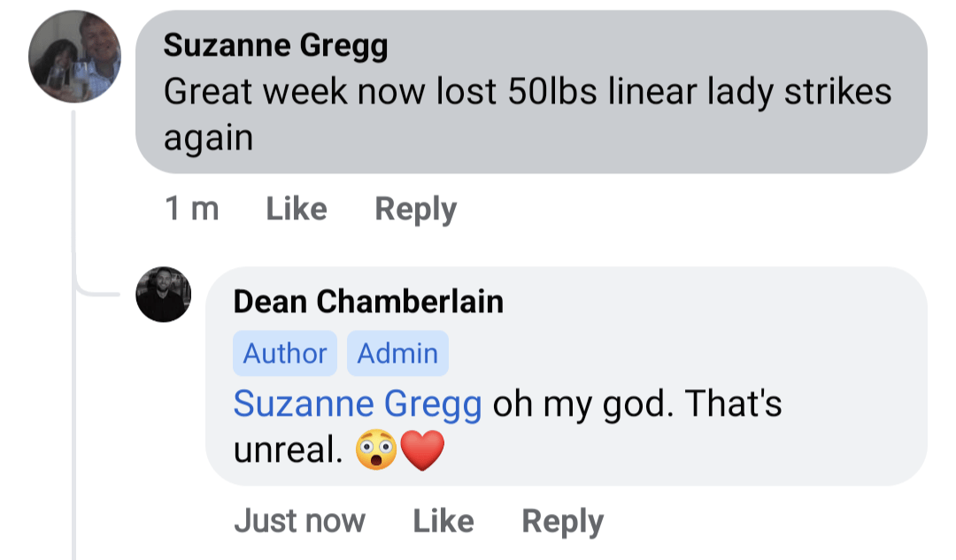
Task: Click the Admin badge
Action: click(397, 353)
